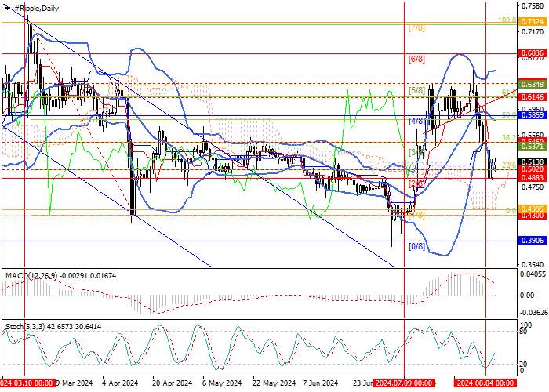Click the red 0.6836 price label
The height and width of the screenshot is (392, 549).
pyautogui.click(x=533, y=53)
